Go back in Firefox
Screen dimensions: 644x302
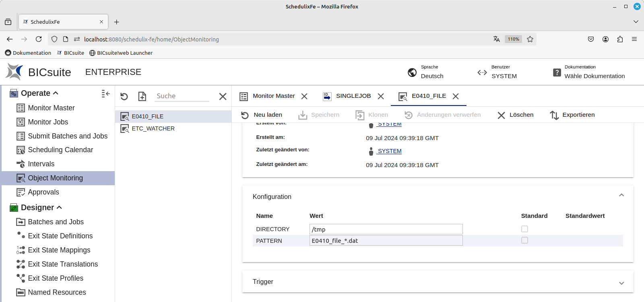[10, 39]
